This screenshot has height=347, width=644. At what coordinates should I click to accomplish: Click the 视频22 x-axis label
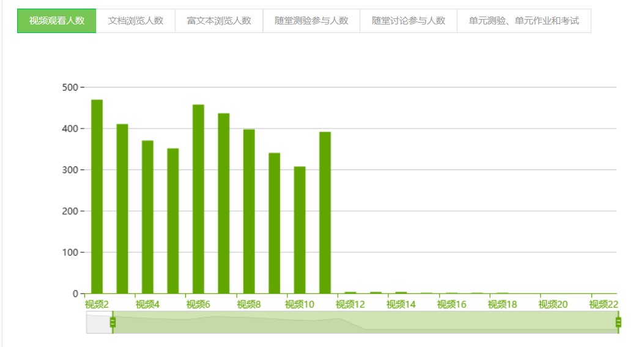[x=604, y=305]
